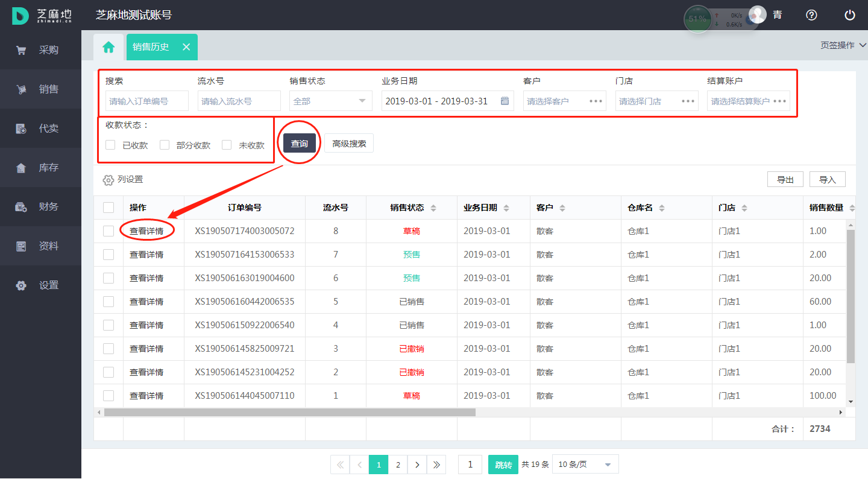Click ellipsis icon in 客户 field
868x479 pixels.
tap(596, 101)
